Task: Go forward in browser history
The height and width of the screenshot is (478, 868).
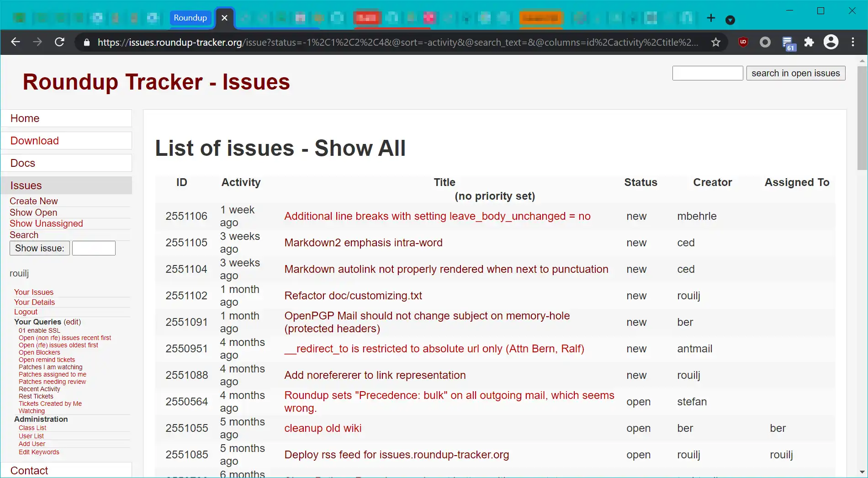Action: [x=37, y=42]
